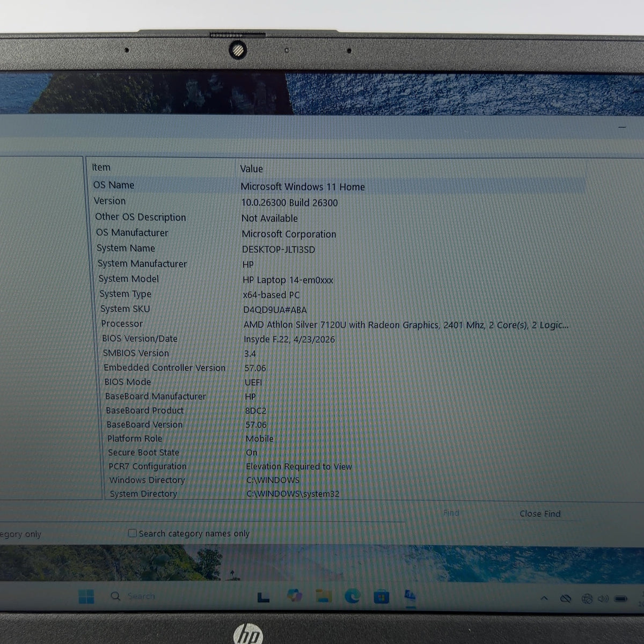The height and width of the screenshot is (644, 644).
Task: Select the OS Name row
Action: (x=338, y=186)
